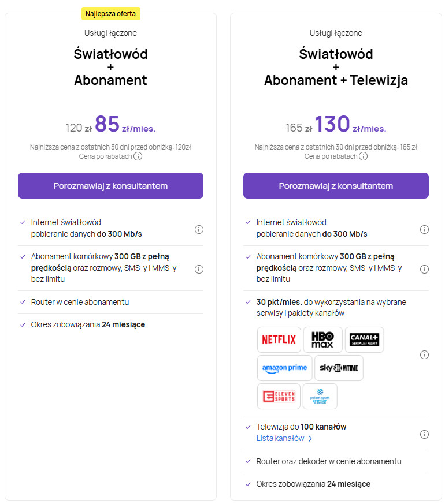Click info icon beside left plan's Internet światłowód
Screen dimensions: 445x504
pyautogui.click(x=199, y=229)
